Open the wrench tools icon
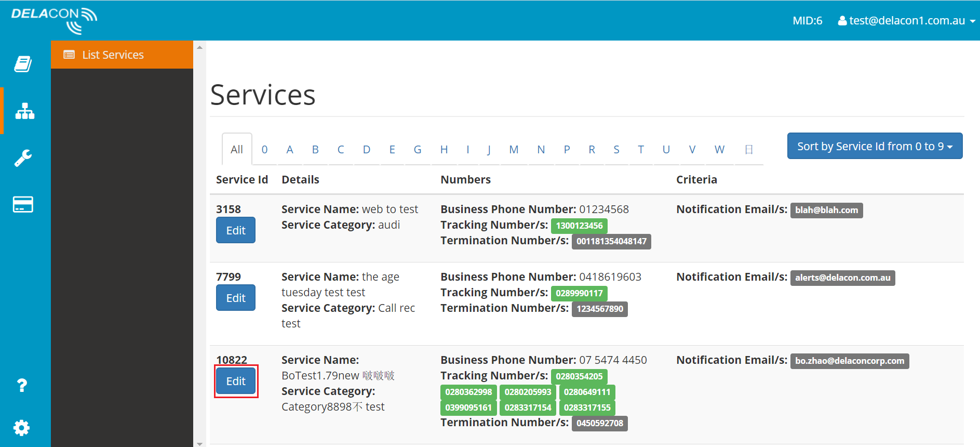The image size is (980, 447). click(23, 157)
